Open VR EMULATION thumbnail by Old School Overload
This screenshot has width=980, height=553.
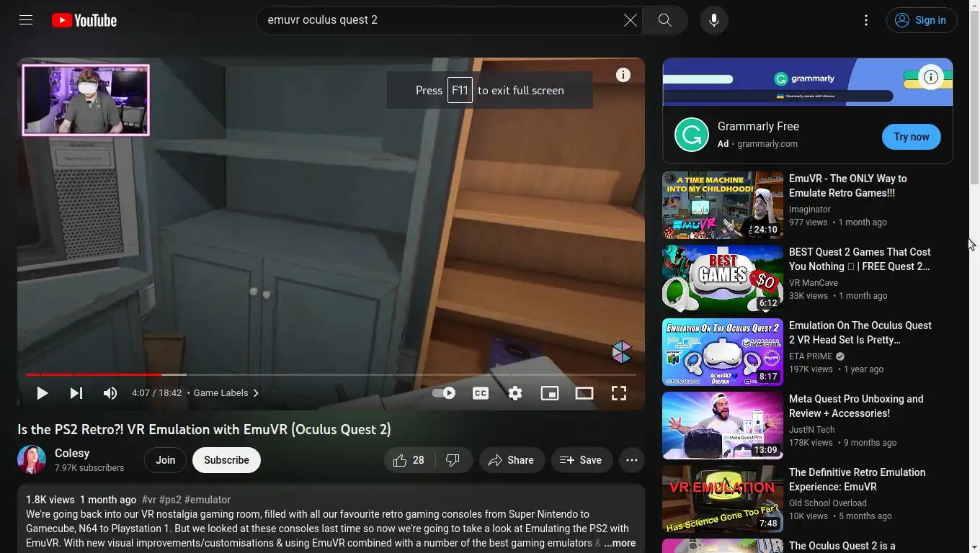(x=723, y=499)
